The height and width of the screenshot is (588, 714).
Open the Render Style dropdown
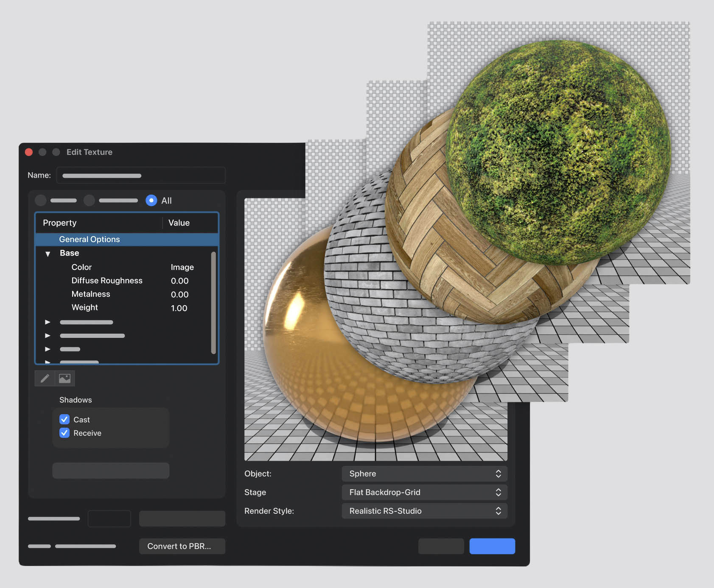(424, 511)
